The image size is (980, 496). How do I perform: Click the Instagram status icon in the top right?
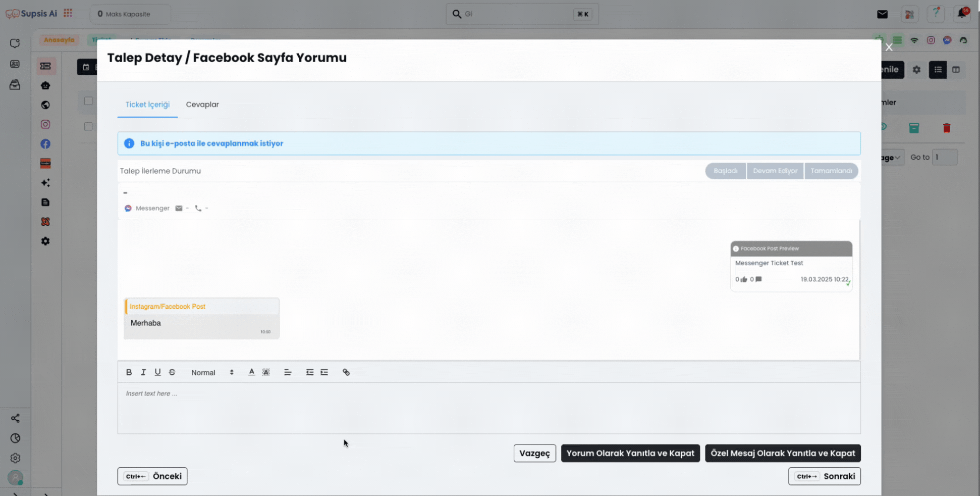(x=931, y=40)
